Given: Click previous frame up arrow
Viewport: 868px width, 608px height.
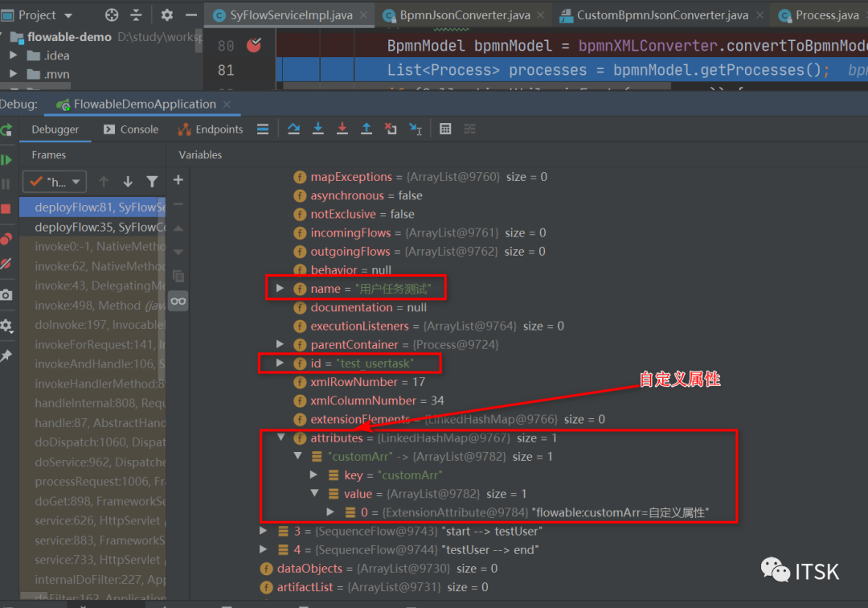Looking at the screenshot, I should 104,182.
